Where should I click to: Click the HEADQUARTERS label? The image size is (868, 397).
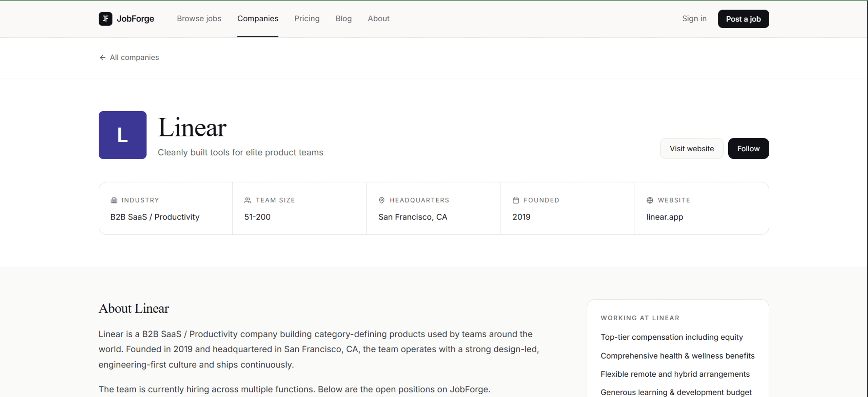click(x=419, y=201)
